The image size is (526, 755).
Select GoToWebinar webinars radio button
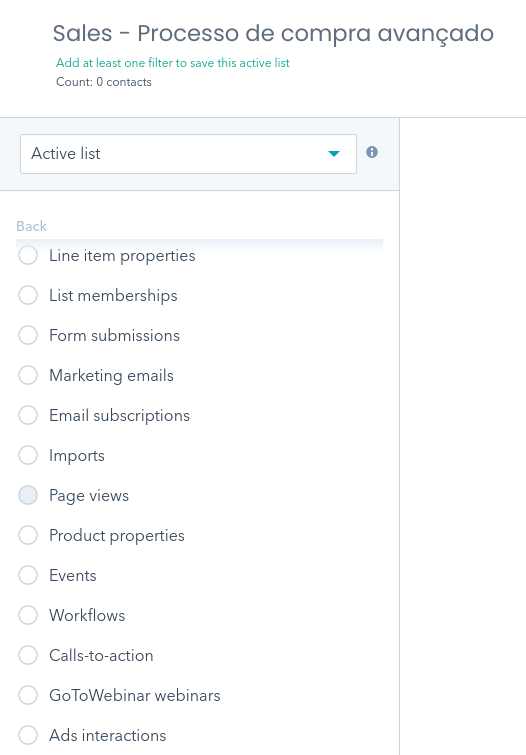28,695
